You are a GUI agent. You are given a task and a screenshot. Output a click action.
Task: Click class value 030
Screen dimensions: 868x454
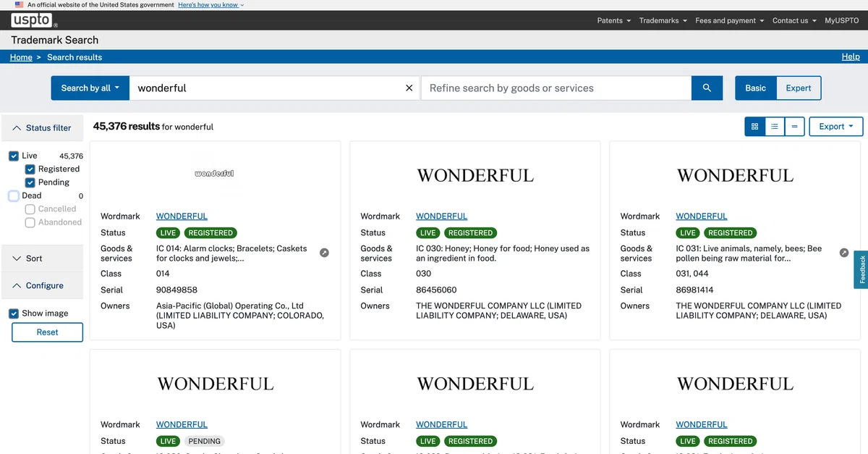pos(423,274)
